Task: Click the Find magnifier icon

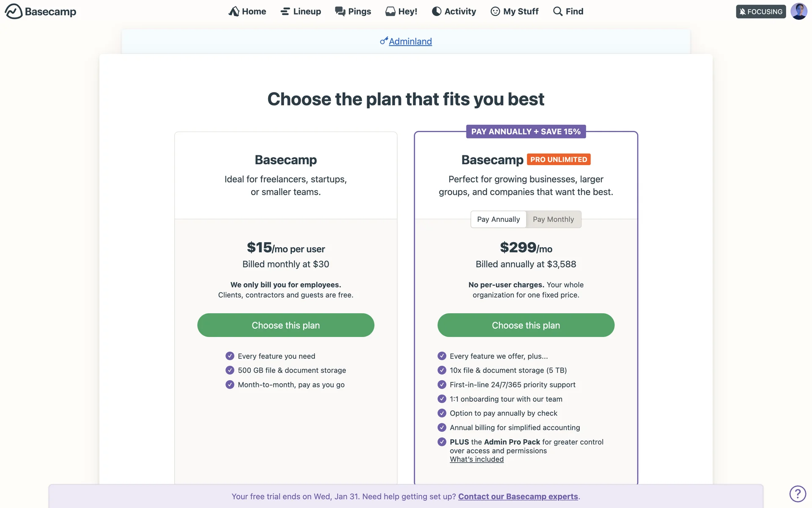Action: click(558, 11)
